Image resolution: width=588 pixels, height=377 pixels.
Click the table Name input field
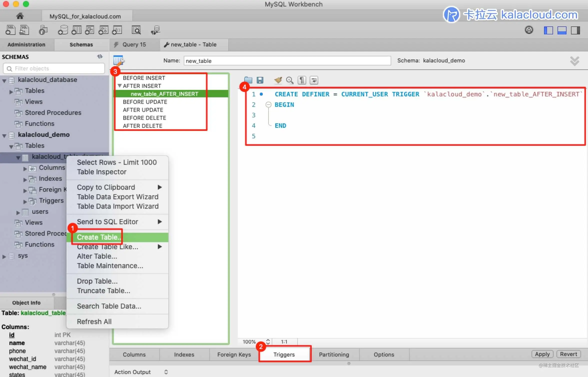pos(287,61)
